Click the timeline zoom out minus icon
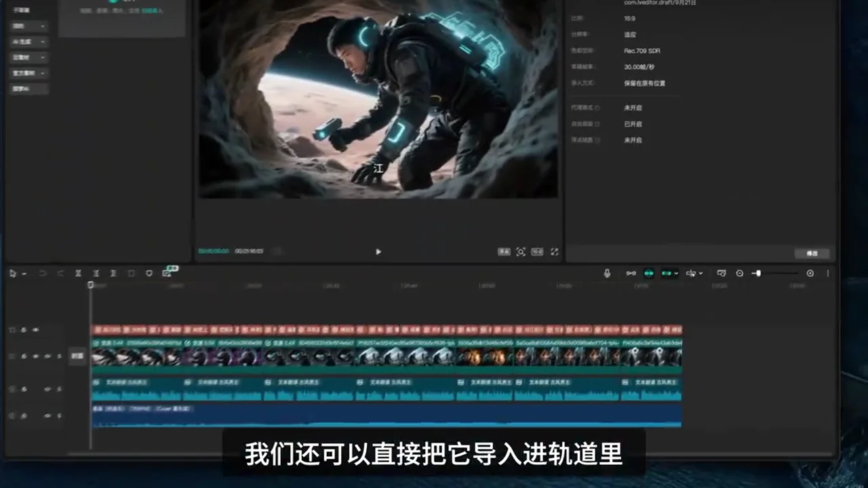Viewport: 868px width, 488px height. pos(740,273)
